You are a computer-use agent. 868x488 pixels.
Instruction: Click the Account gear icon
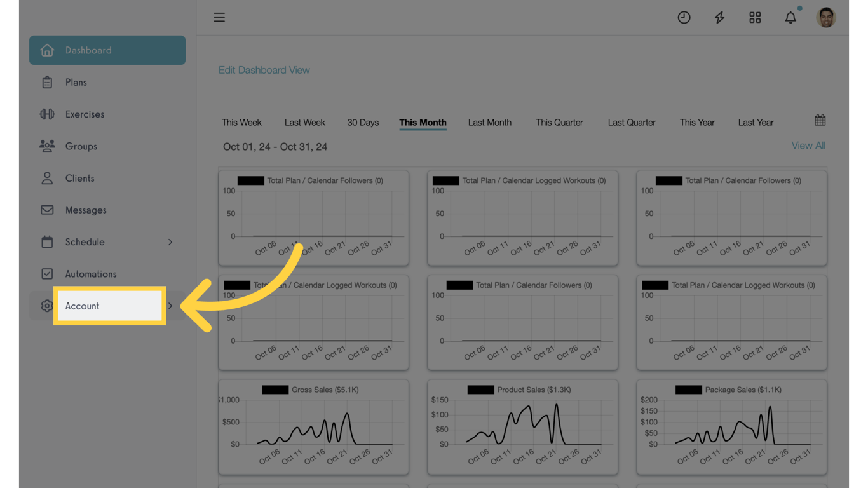[x=47, y=306]
